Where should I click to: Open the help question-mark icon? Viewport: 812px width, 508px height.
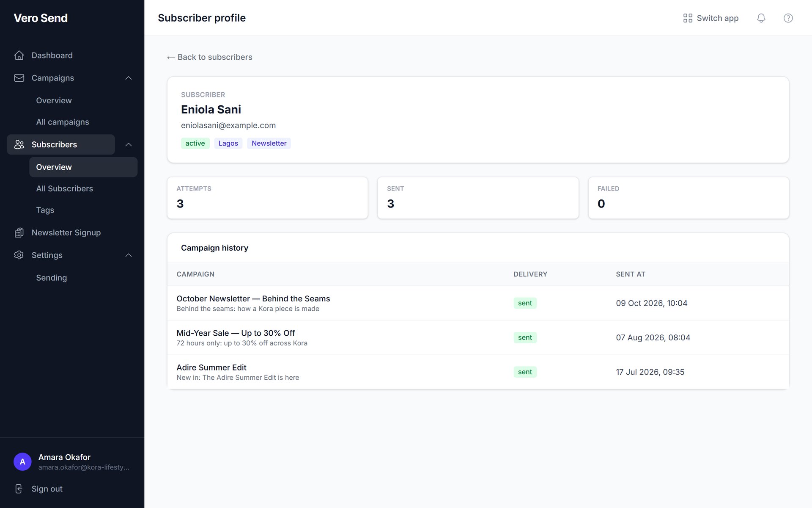788,18
